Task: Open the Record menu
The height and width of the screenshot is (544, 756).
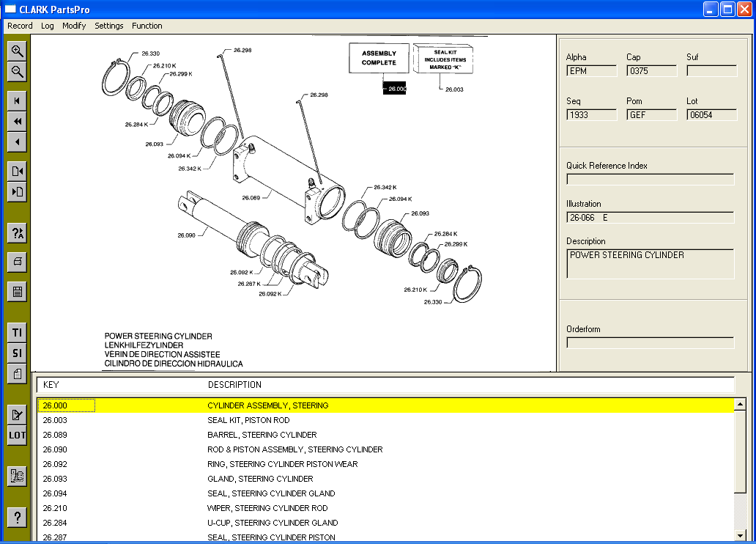Action: pos(20,26)
